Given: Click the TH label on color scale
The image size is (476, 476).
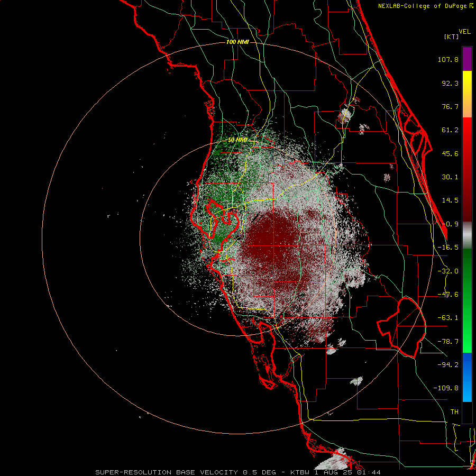Looking at the screenshot, I should coord(454,411).
